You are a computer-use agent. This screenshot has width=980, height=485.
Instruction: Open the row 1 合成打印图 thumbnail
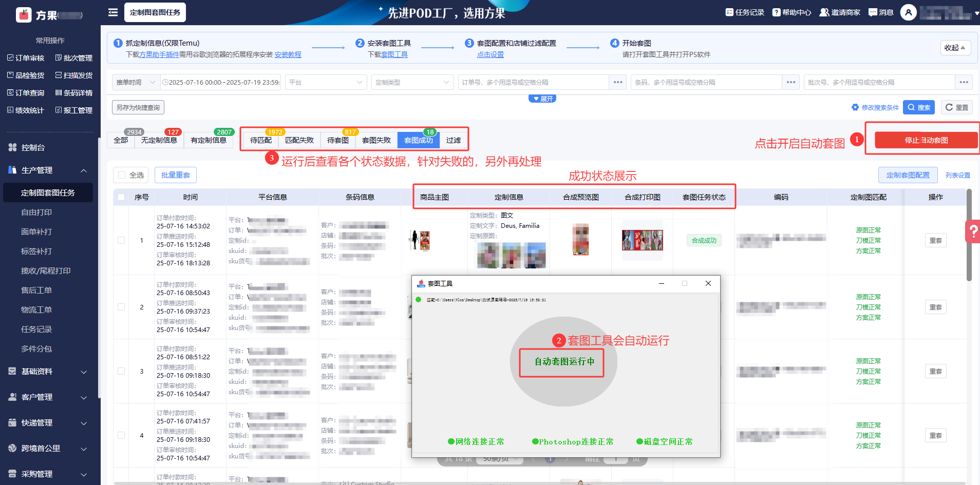(643, 240)
